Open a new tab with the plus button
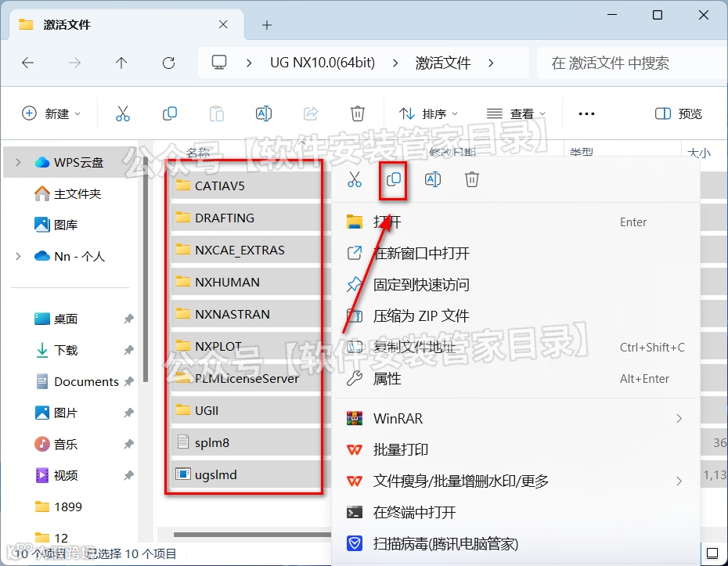The image size is (728, 566). pos(266,25)
